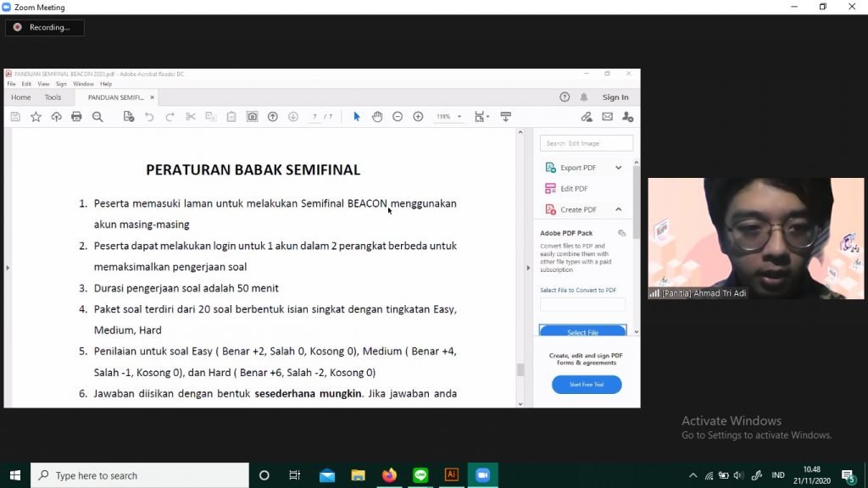The width and height of the screenshot is (868, 488).
Task: Open LINE app from the taskbar
Action: pos(420,475)
